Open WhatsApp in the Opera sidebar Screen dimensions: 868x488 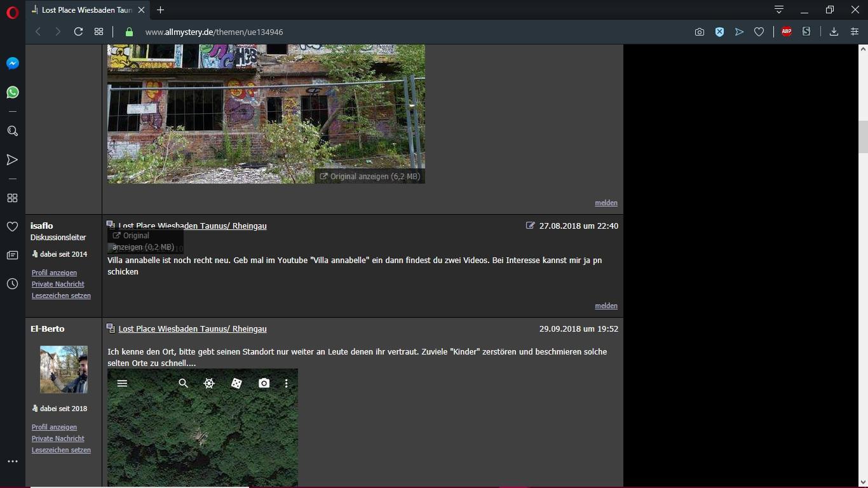(12, 93)
